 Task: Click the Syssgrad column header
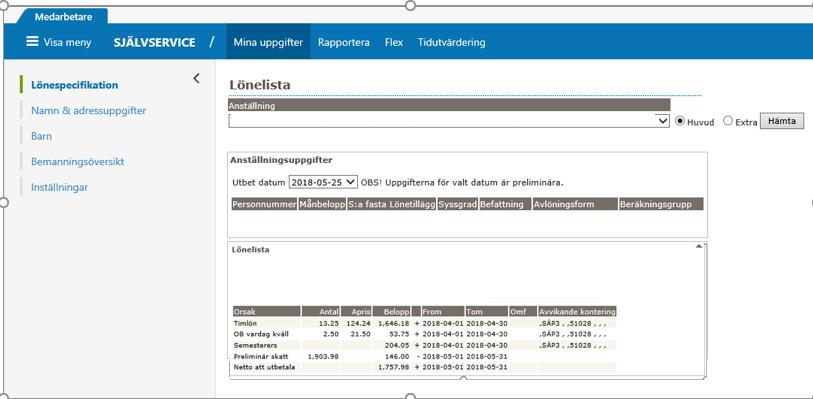pyautogui.click(x=458, y=204)
